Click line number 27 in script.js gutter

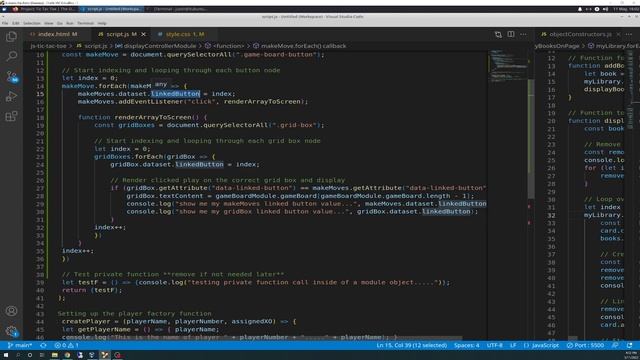pos(40,188)
